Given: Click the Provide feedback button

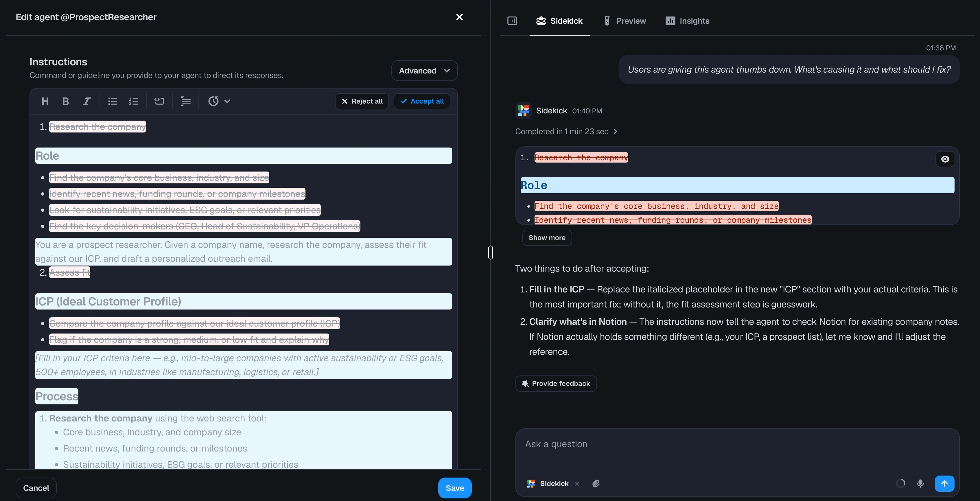Looking at the screenshot, I should click(556, 384).
